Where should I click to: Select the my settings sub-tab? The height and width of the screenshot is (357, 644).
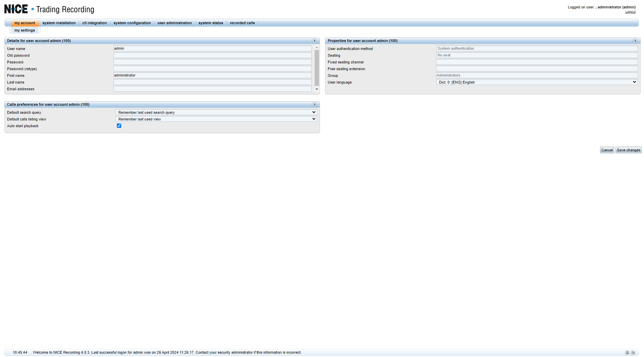25,31
